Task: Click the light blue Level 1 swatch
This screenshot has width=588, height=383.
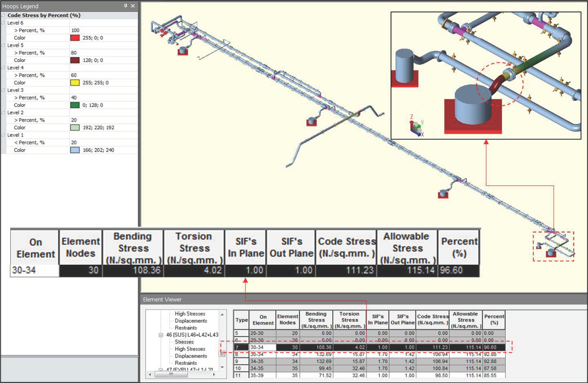Action: [75, 150]
